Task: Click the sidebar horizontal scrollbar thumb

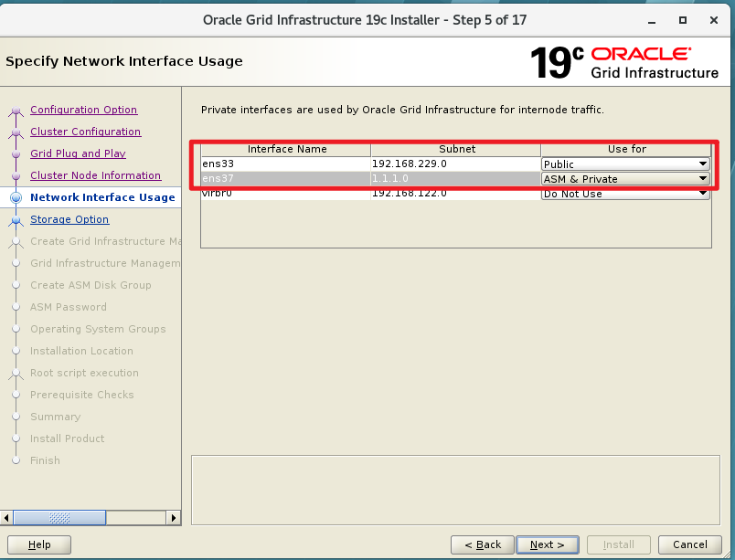Action: (x=59, y=518)
